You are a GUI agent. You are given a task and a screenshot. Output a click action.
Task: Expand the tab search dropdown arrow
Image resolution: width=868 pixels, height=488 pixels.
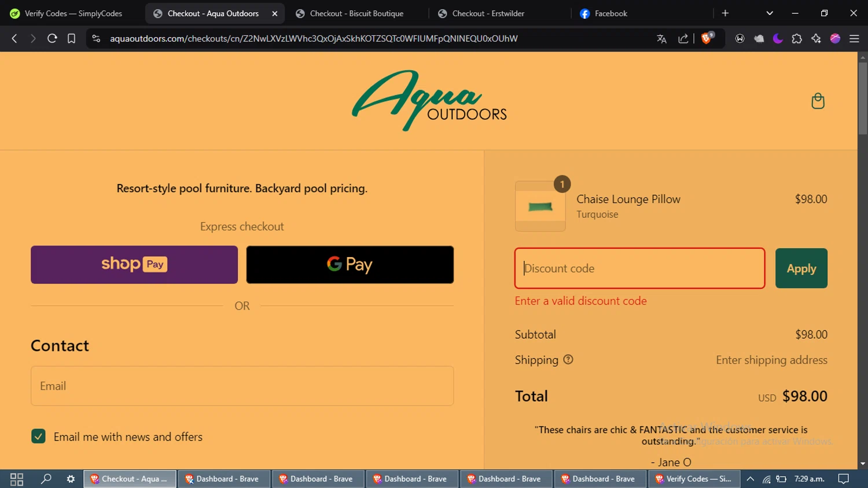click(x=770, y=13)
